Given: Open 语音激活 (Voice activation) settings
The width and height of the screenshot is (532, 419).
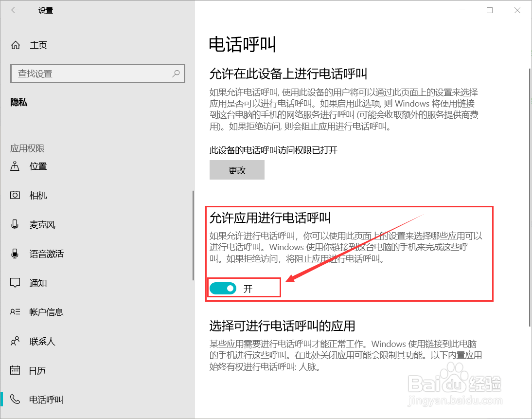Looking at the screenshot, I should click(x=15, y=254).
